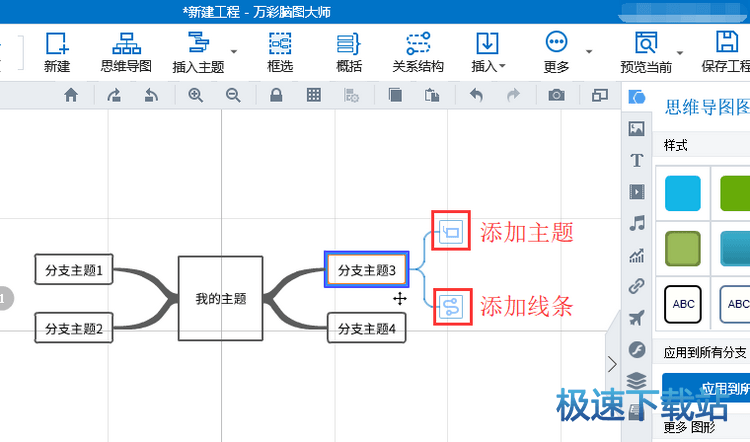Collapse the right panel with the chevron
Screen dimensions: 750x442
point(612,365)
